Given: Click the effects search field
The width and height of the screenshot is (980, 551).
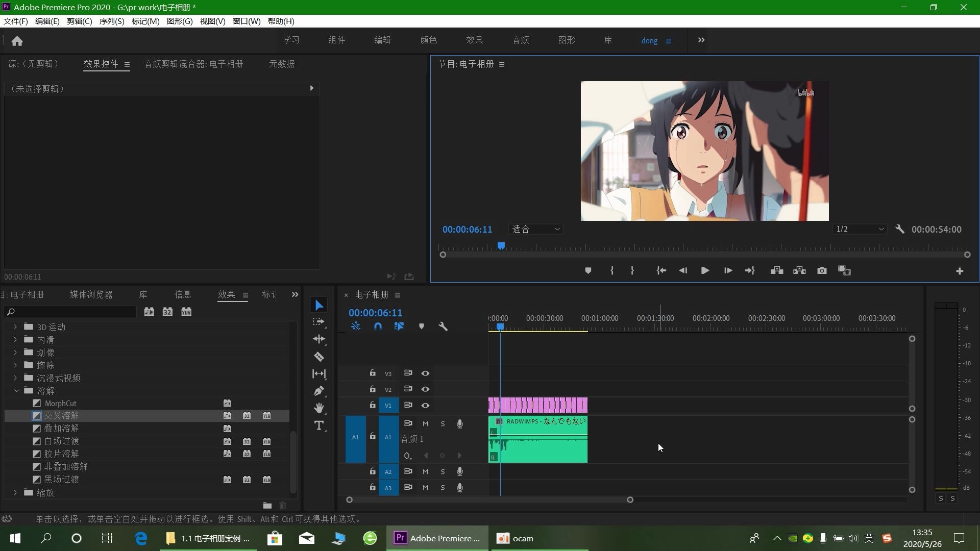Looking at the screenshot, I should (x=70, y=312).
